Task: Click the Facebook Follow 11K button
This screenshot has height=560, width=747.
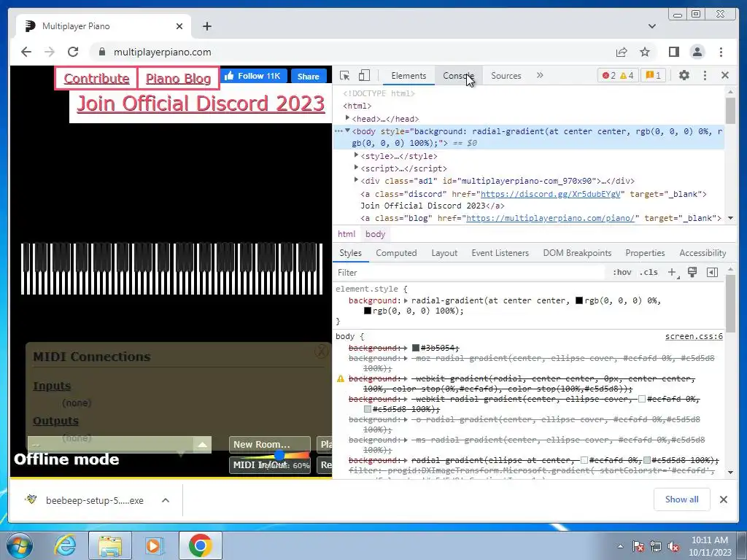Action: [x=253, y=76]
